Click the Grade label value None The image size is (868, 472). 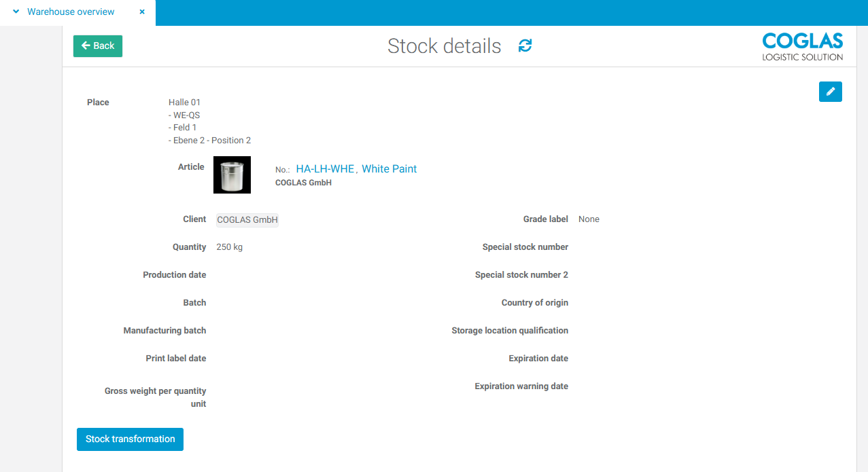[588, 219]
